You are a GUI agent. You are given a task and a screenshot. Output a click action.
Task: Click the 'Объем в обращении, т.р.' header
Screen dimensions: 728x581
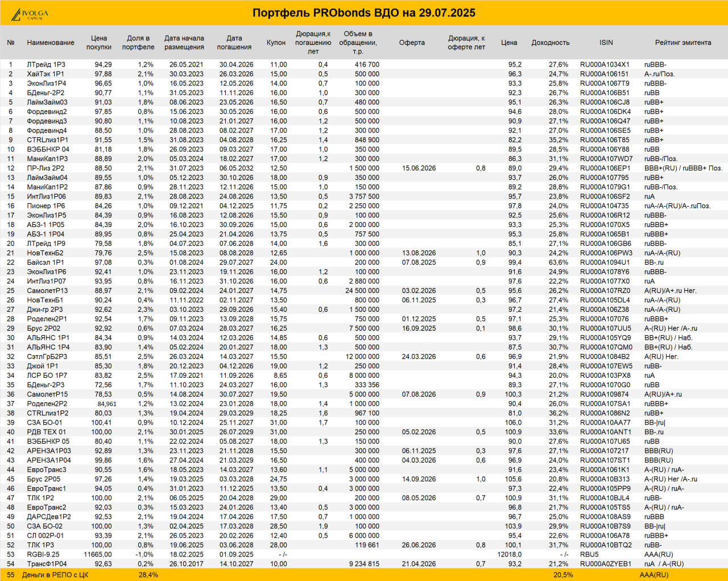pos(358,43)
